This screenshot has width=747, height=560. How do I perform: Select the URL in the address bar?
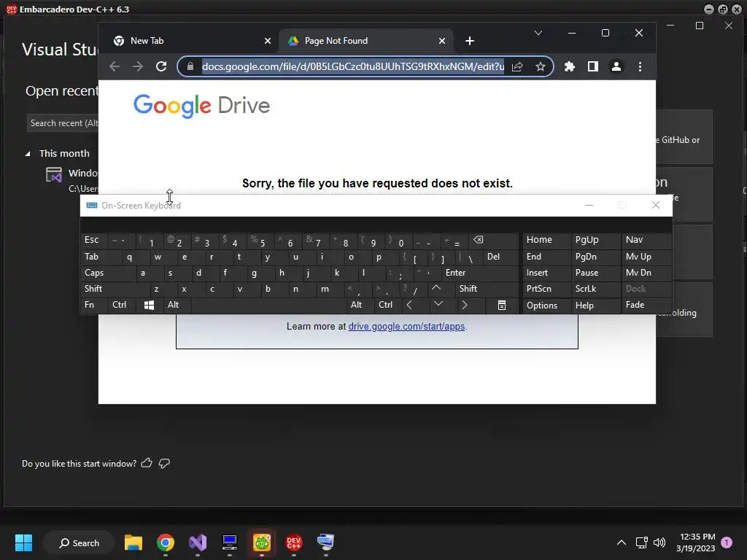pyautogui.click(x=353, y=66)
